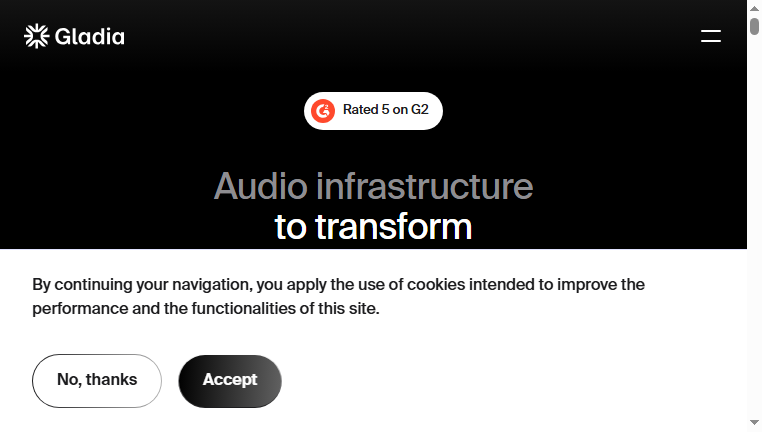Click the red G2 logo icon
762x432 pixels.
[x=323, y=111]
